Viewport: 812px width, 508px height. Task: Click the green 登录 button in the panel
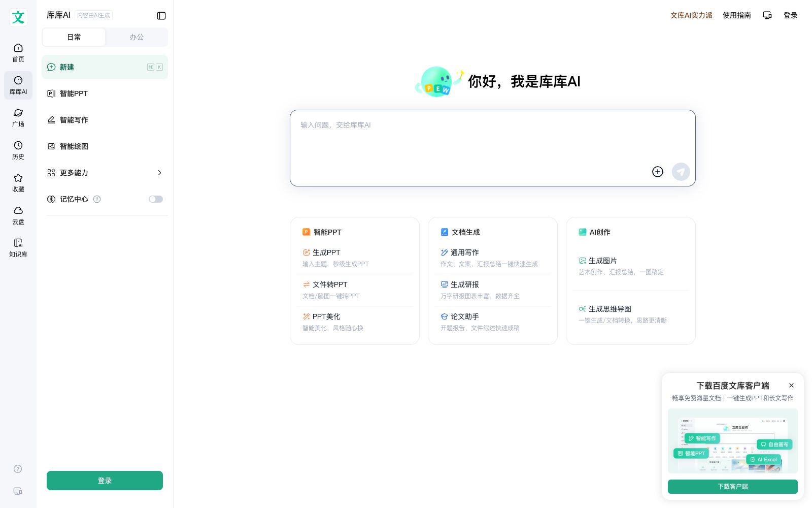(x=105, y=481)
